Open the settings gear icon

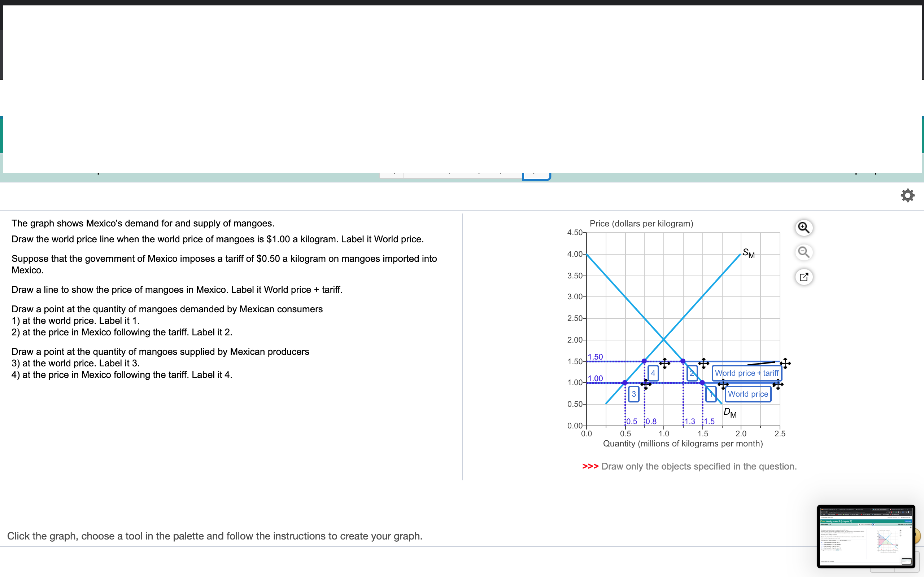pos(908,195)
